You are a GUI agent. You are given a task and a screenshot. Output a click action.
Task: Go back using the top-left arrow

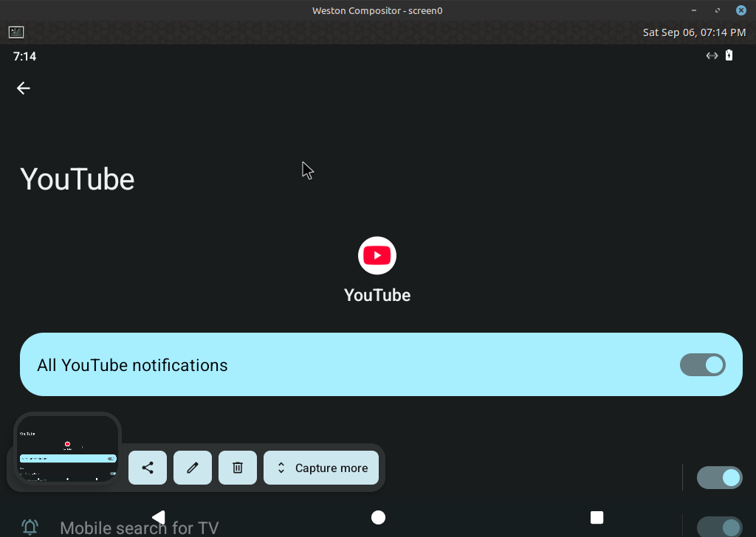[x=24, y=89]
